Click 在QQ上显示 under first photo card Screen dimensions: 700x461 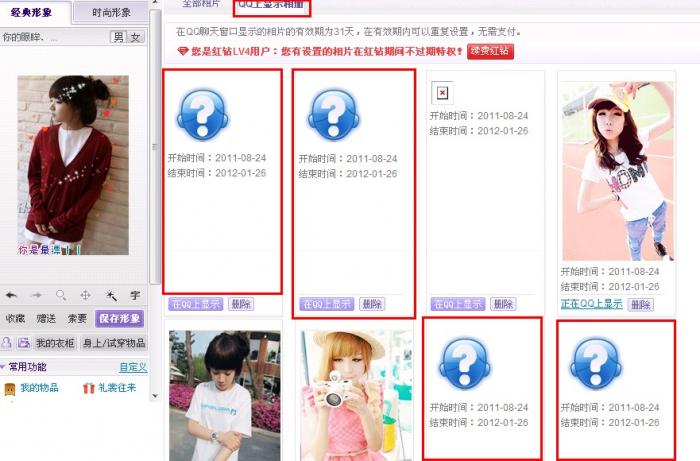click(196, 304)
